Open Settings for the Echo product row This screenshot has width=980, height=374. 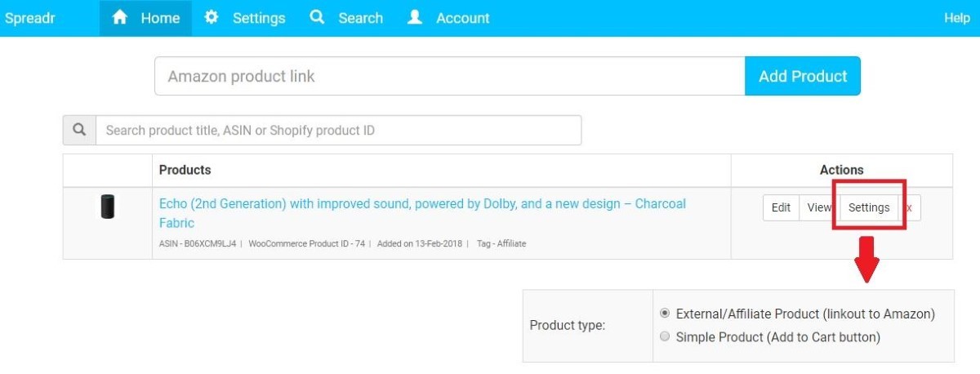coord(869,207)
